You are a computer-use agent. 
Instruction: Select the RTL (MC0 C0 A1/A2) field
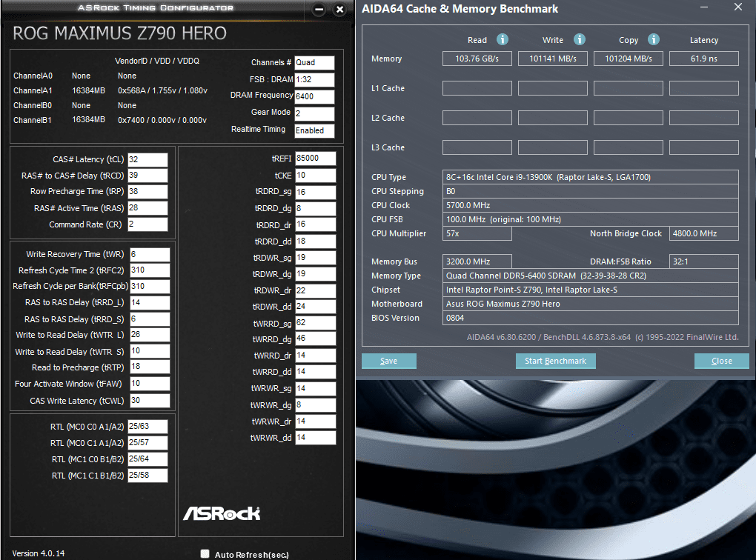[x=147, y=427]
